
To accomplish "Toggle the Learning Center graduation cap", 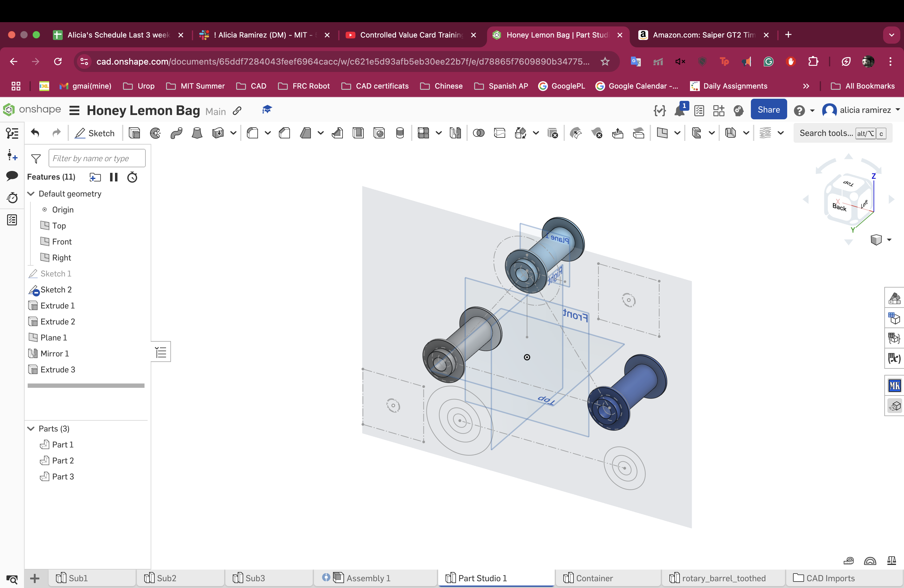I will coord(267,110).
